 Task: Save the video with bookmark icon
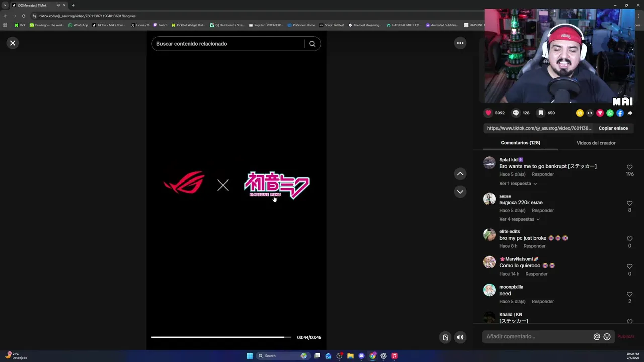(541, 113)
